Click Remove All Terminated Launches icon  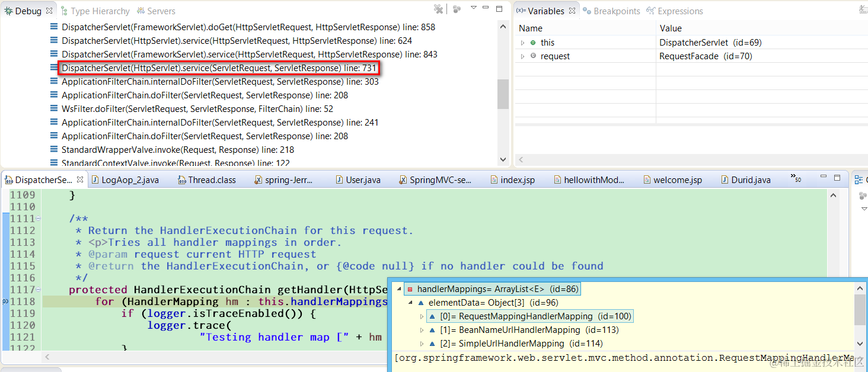coord(438,9)
